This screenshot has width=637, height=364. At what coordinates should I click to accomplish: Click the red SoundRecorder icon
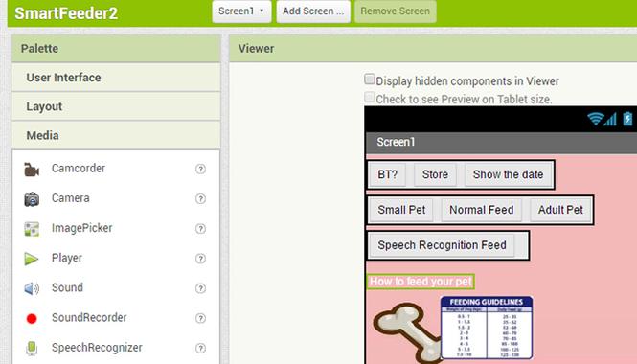coord(32,318)
